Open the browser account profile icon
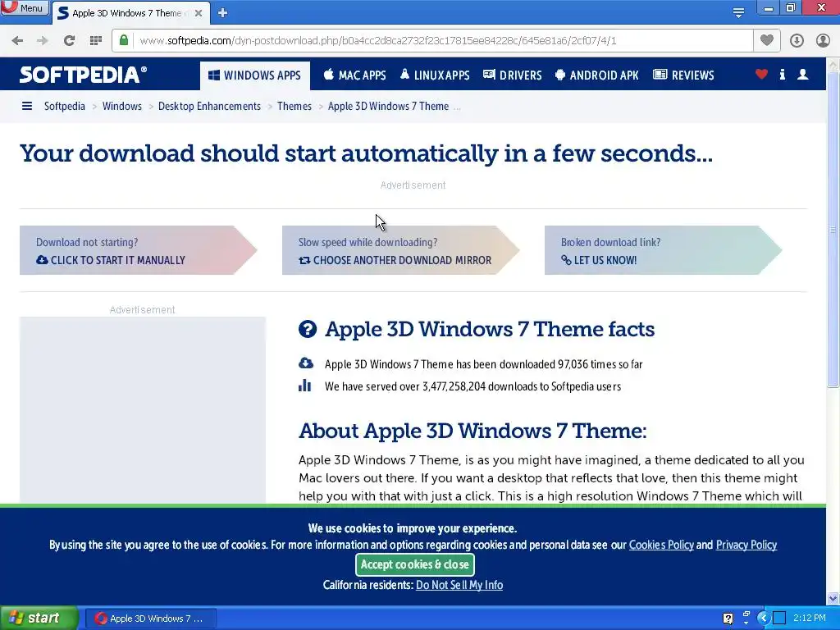Viewport: 840px width, 630px height. pos(823,40)
